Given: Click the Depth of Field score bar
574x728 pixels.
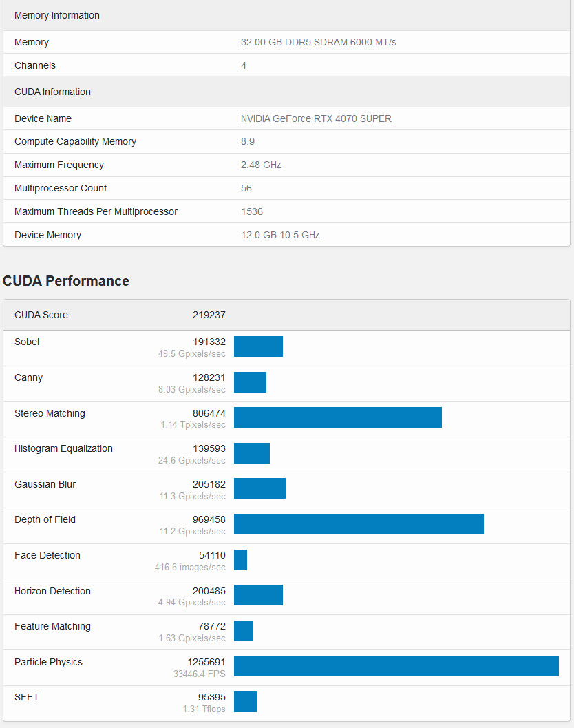Looking at the screenshot, I should tap(359, 524).
